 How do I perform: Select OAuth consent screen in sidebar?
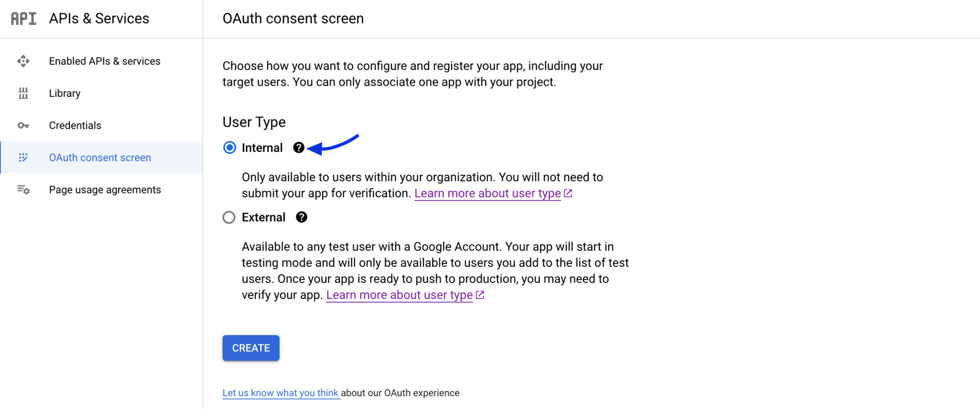pos(101,158)
